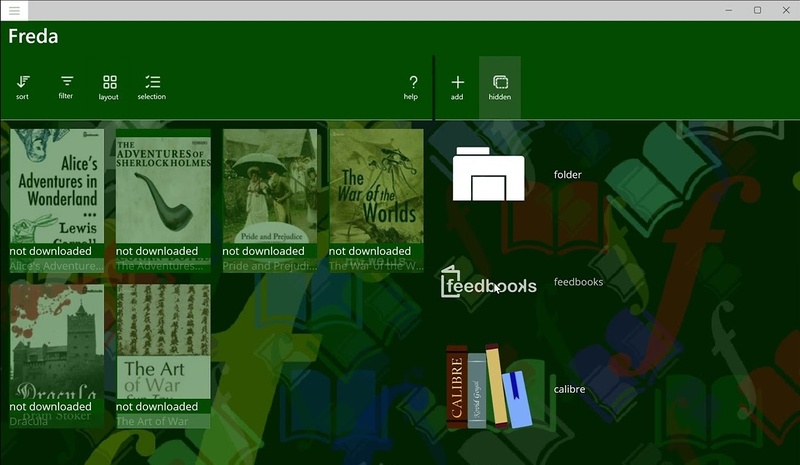Open the feedbooks catalog logo
Screen dimensions: 800x465
[x=489, y=282]
